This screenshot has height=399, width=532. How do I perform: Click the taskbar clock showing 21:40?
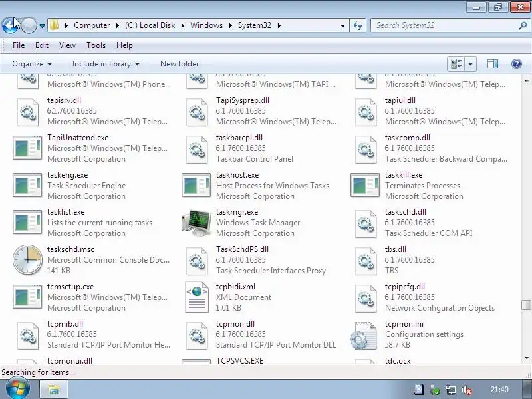point(499,390)
